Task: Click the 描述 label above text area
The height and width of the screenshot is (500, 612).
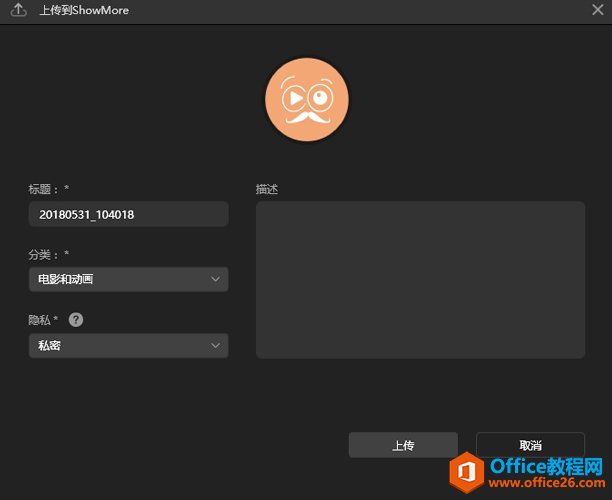Action: click(267, 189)
